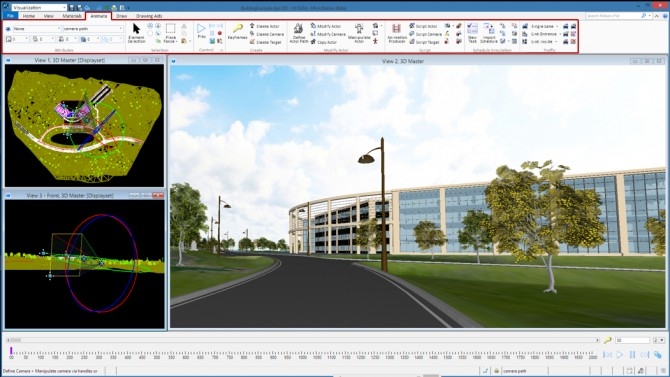Toggle the lock icon in status bar
This screenshot has width=670, height=377.
click(497, 371)
